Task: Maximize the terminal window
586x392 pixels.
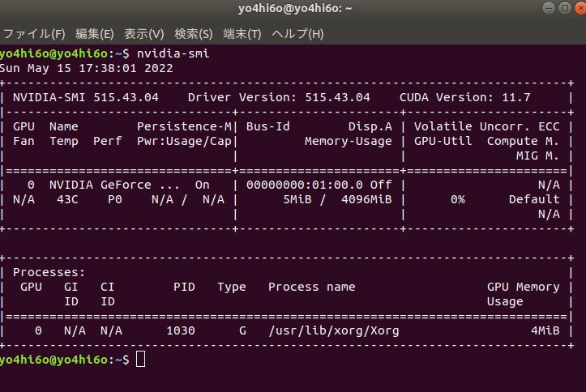Action: (x=565, y=8)
